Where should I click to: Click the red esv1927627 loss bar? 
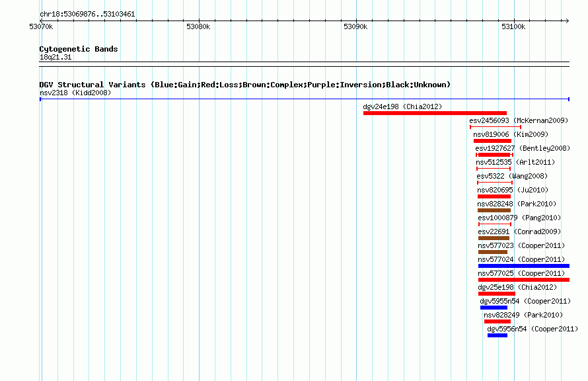(x=494, y=155)
